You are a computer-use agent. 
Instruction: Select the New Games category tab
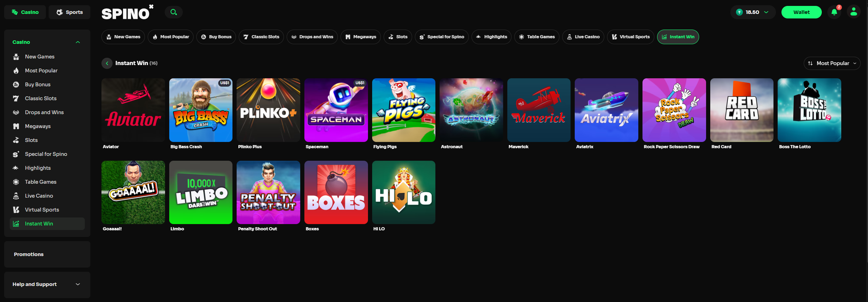[x=123, y=37]
